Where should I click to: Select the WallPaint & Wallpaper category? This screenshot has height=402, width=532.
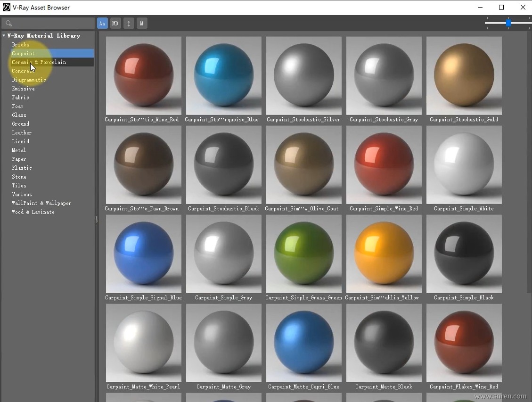click(x=41, y=203)
